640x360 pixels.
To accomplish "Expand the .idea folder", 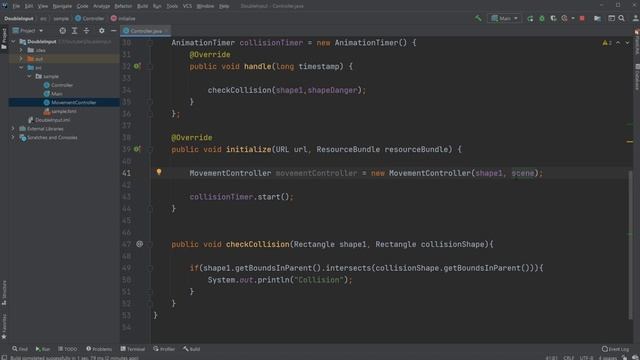I will [x=21, y=50].
